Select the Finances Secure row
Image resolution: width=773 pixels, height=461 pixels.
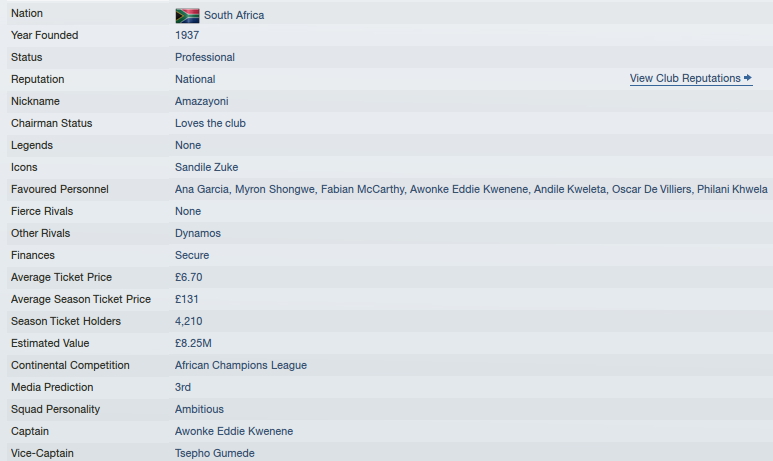390,255
